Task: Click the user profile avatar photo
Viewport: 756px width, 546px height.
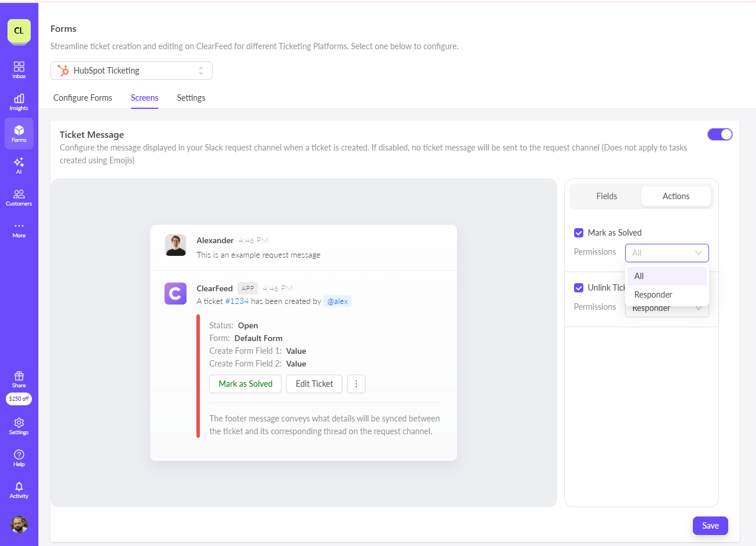Action: click(x=19, y=525)
